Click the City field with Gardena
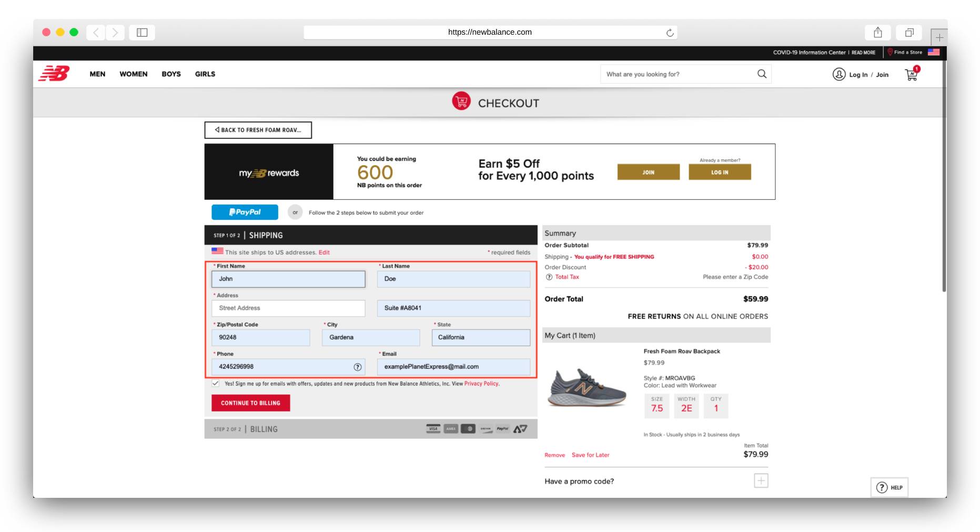The width and height of the screenshot is (980, 532). coord(371,337)
